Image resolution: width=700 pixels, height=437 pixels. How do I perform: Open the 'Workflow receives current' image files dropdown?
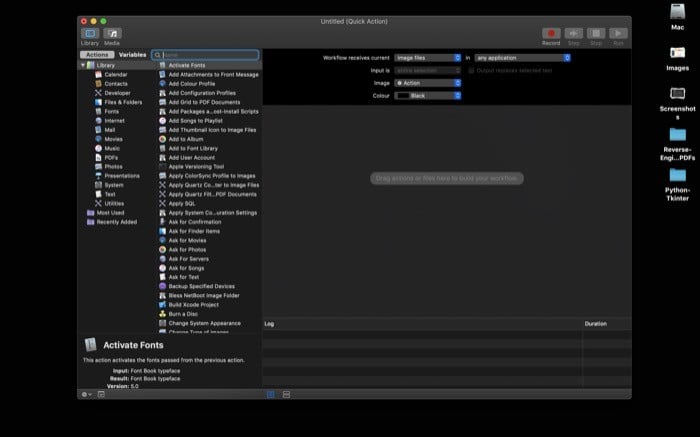point(428,58)
